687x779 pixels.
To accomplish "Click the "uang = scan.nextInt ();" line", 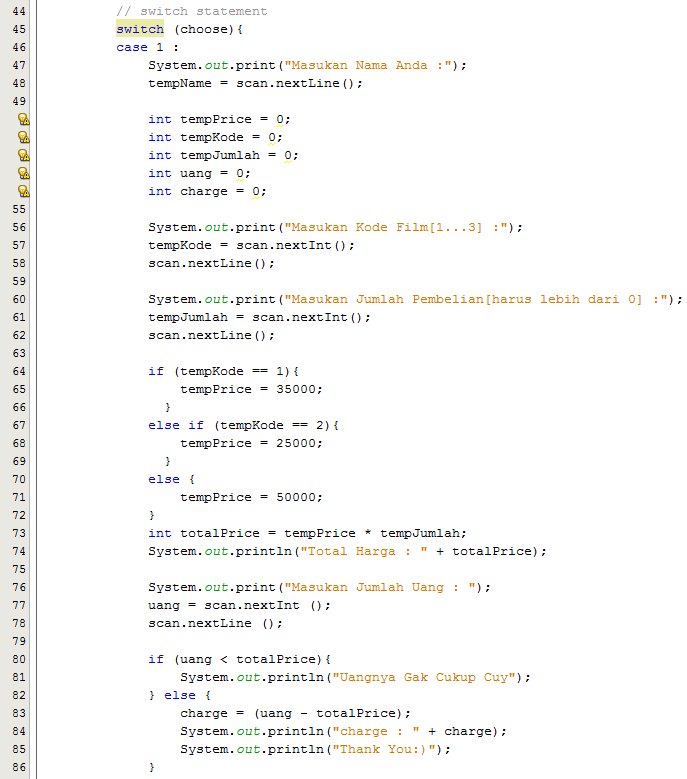I will 239,605.
